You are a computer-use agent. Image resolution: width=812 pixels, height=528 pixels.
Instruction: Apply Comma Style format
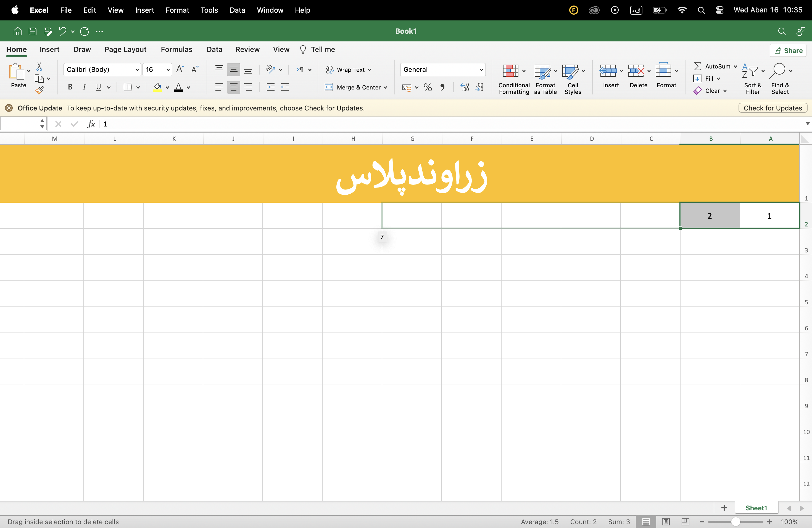pyautogui.click(x=442, y=88)
